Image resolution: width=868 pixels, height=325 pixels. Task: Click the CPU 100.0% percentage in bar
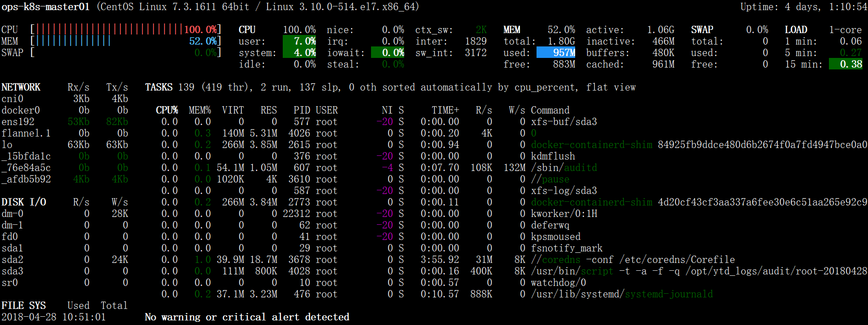(200, 30)
